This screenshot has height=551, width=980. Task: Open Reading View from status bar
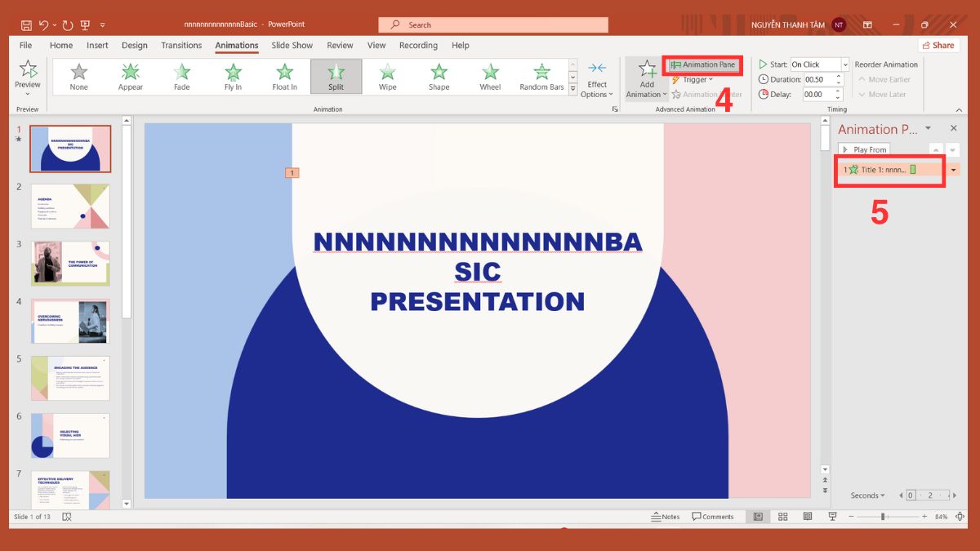(x=808, y=516)
